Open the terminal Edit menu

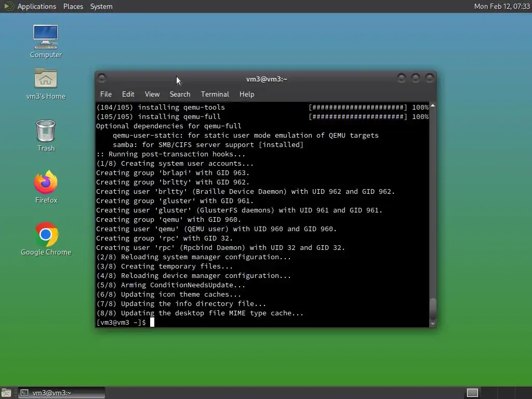point(128,94)
